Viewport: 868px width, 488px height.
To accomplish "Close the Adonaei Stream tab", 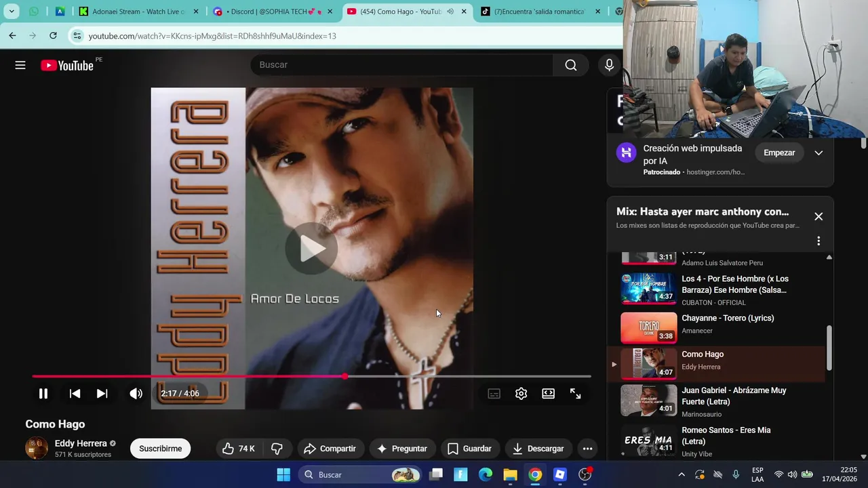I will pyautogui.click(x=196, y=12).
